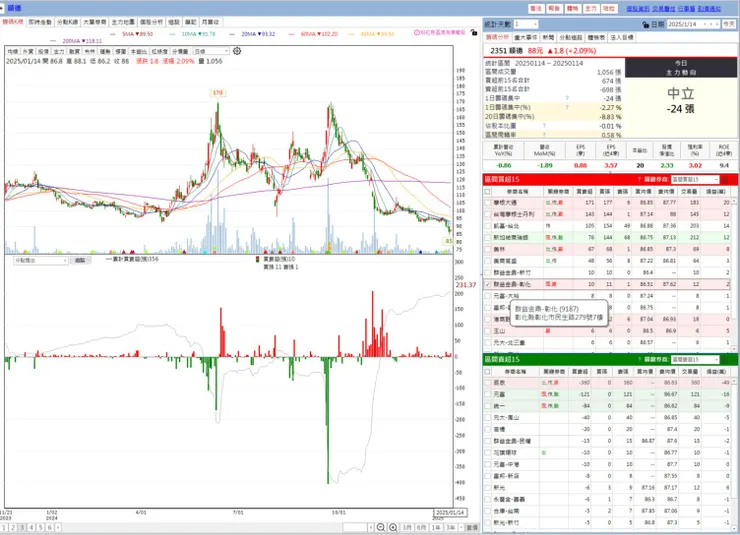Expand more pages arrow after page 6
Viewport: 740px width, 535px height.
click(x=58, y=527)
